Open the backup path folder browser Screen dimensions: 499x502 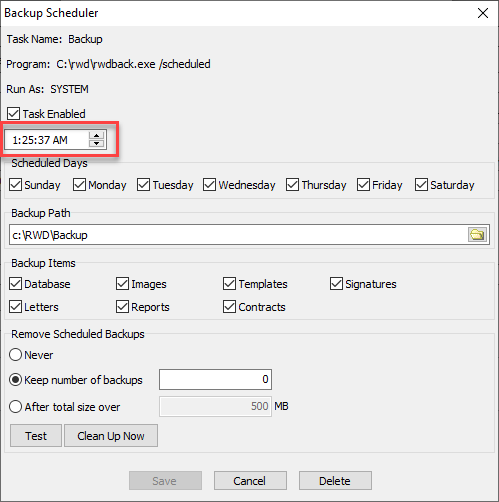pos(477,235)
